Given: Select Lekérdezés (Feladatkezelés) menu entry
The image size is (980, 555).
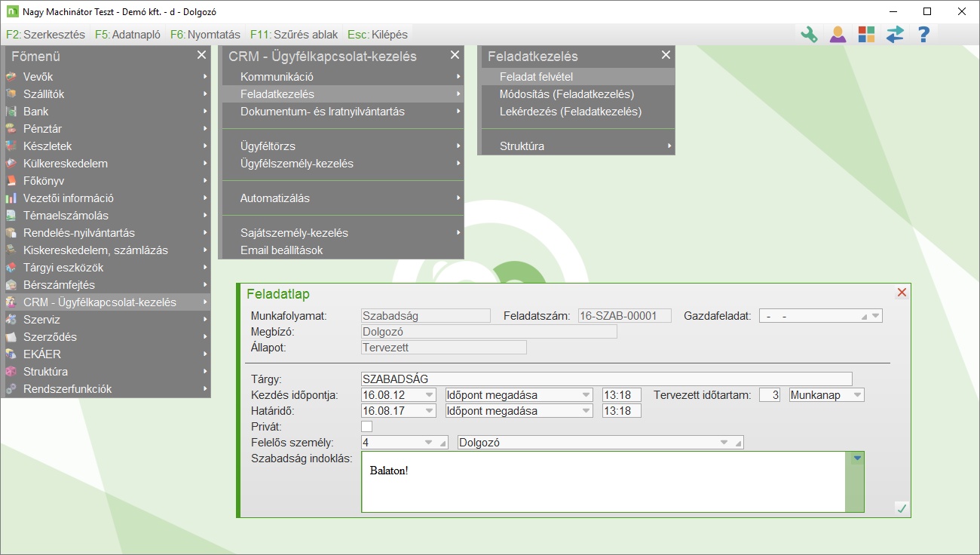Looking at the screenshot, I should coord(570,112).
